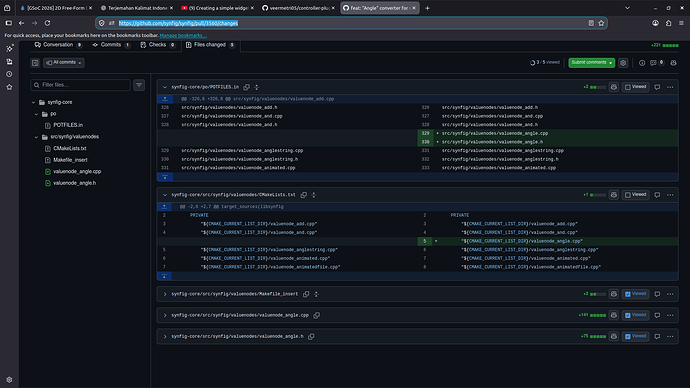This screenshot has height=388, width=690.
Task: Mark CMakeLists.txt as viewed
Action: tap(636, 195)
